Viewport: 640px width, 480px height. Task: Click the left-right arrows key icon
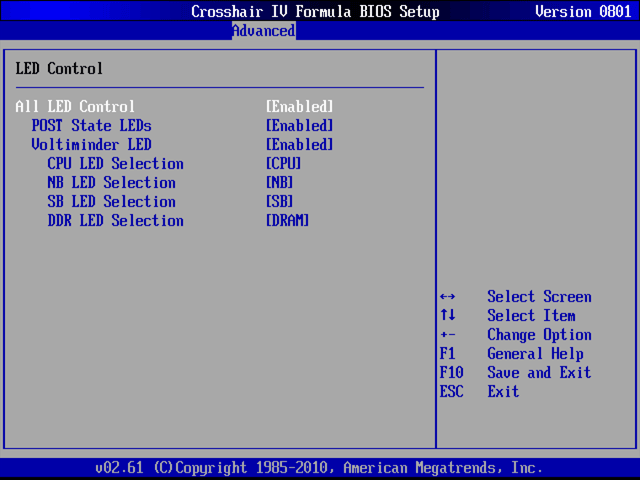click(448, 297)
